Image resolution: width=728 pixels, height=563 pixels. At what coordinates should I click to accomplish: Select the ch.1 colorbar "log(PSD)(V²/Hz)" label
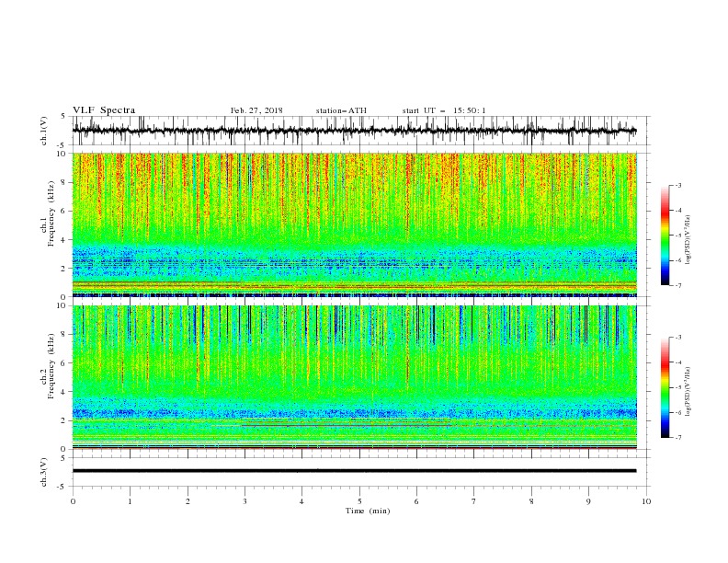pyautogui.click(x=688, y=240)
